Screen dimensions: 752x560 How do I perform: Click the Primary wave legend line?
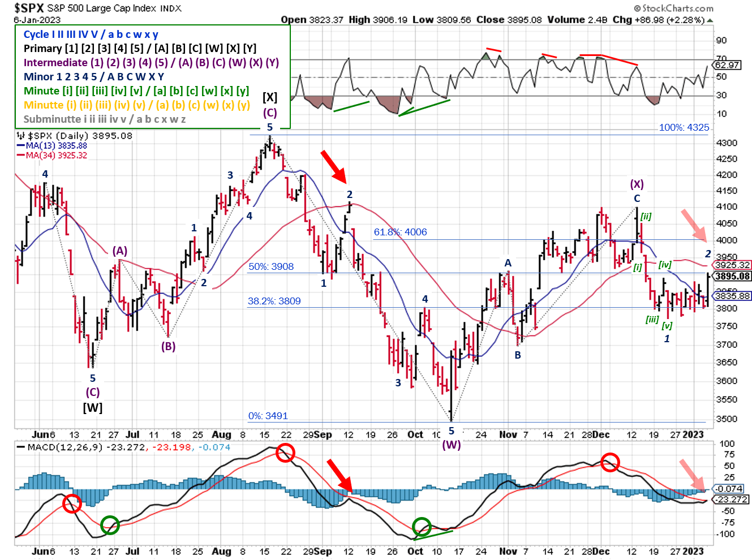[x=140, y=49]
